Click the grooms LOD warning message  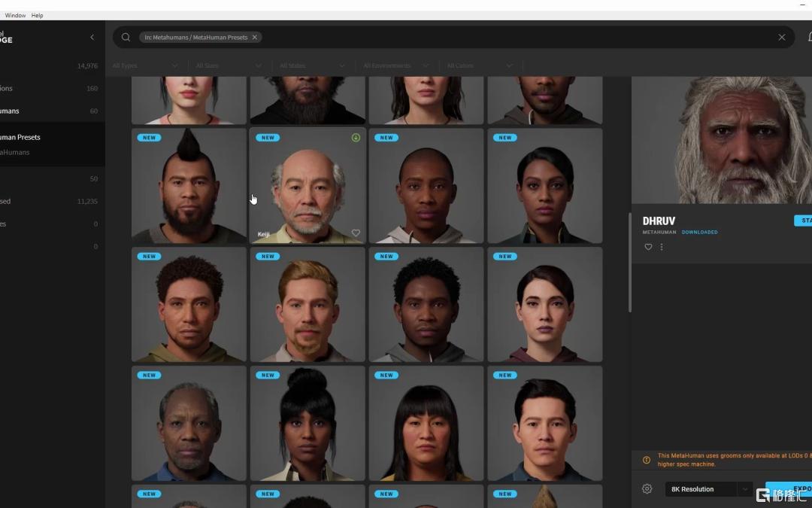tap(735, 460)
